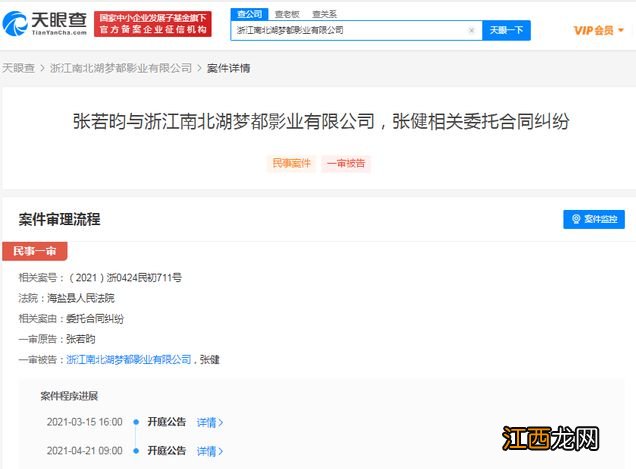Select the 案件程序进展 subheading

(69, 396)
